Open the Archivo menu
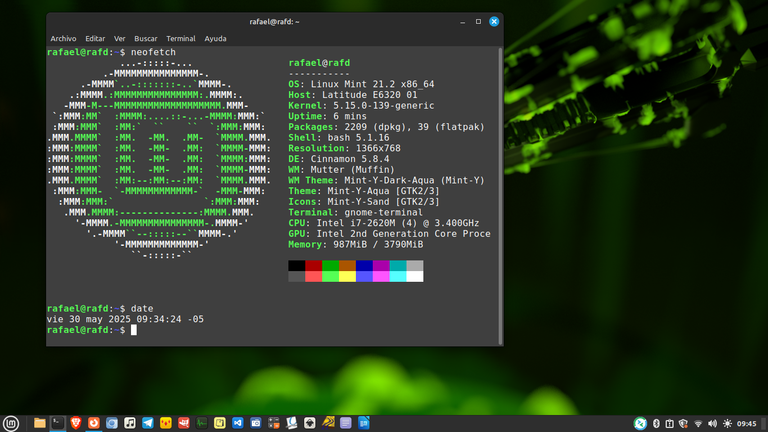This screenshot has width=768, height=432. (x=63, y=38)
